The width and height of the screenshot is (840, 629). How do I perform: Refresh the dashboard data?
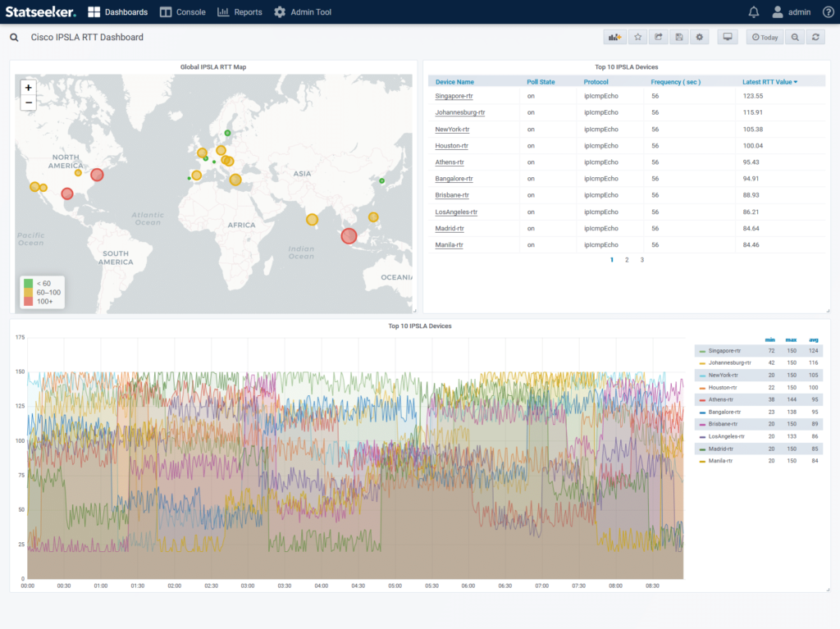click(x=815, y=37)
